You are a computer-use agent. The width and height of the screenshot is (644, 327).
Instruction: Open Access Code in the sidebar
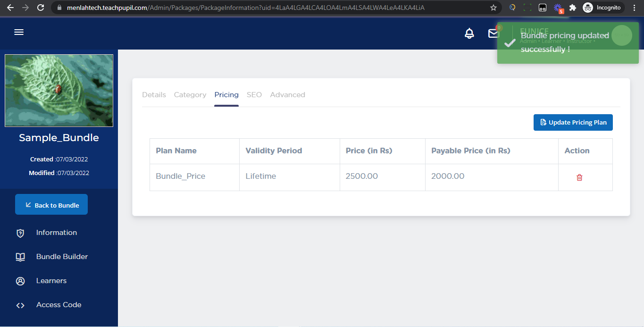click(x=59, y=305)
